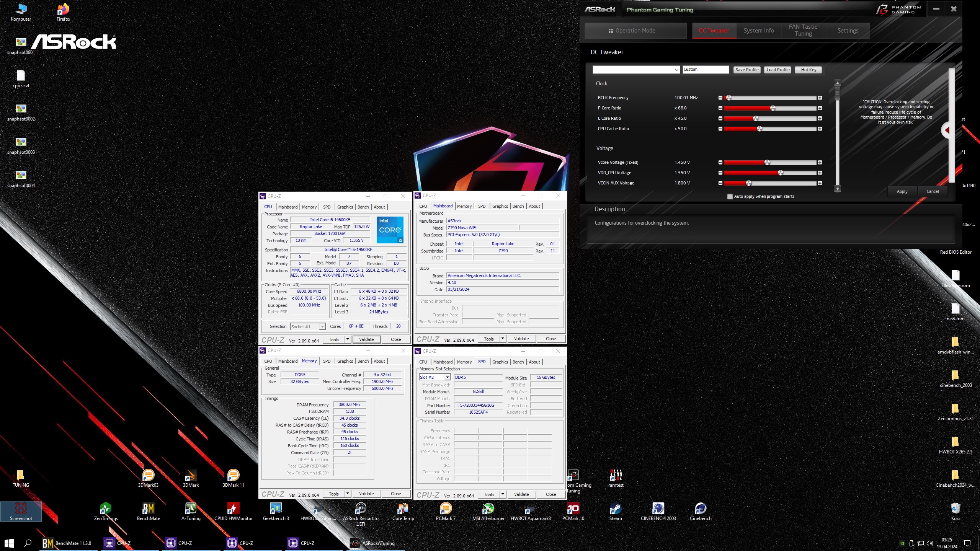Launch the 3DMark 11 shortcut
This screenshot has width=980, height=551.
pos(233,478)
